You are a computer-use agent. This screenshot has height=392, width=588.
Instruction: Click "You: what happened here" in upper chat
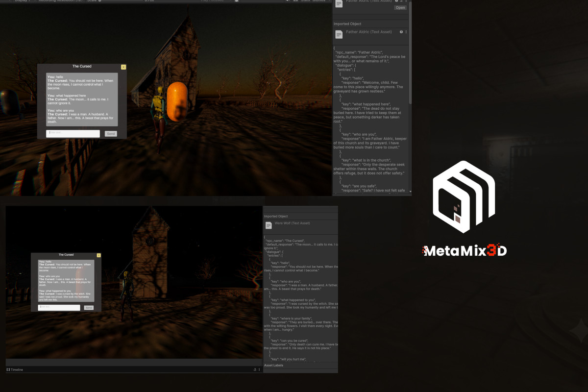(67, 96)
